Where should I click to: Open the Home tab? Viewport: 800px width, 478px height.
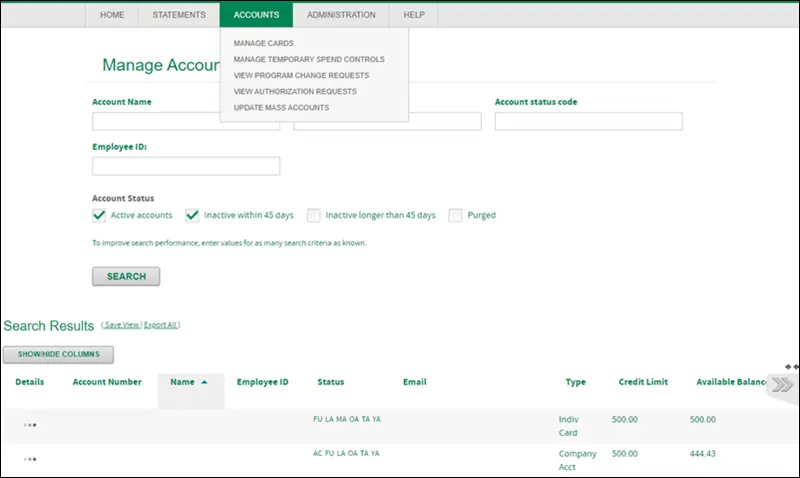pos(112,15)
